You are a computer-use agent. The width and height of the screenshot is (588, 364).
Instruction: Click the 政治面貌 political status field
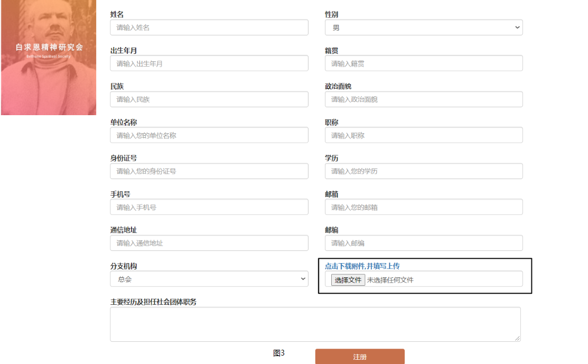423,99
